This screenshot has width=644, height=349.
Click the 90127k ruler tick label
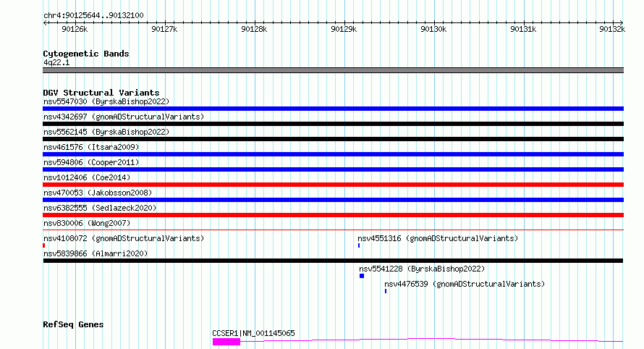pos(164,29)
